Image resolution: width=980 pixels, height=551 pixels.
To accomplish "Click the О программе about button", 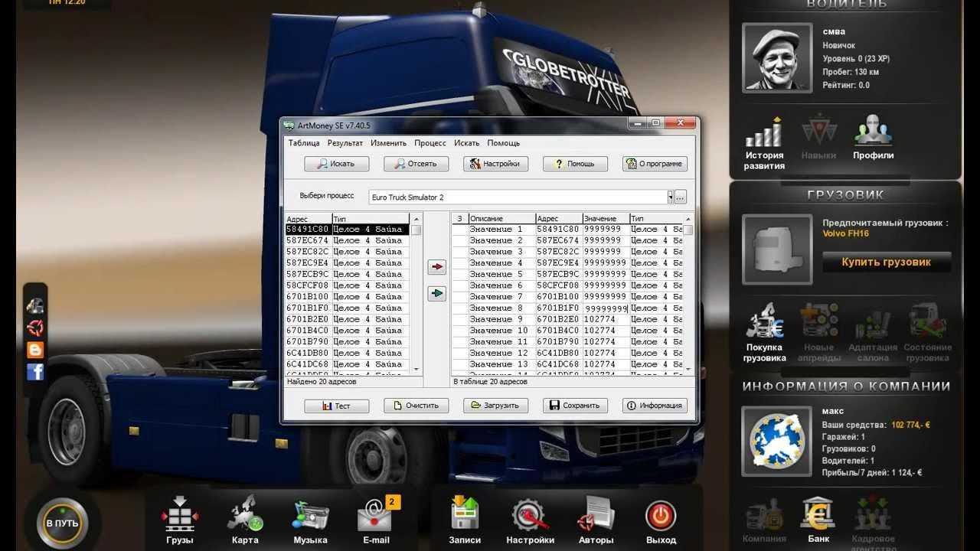I will [x=655, y=164].
